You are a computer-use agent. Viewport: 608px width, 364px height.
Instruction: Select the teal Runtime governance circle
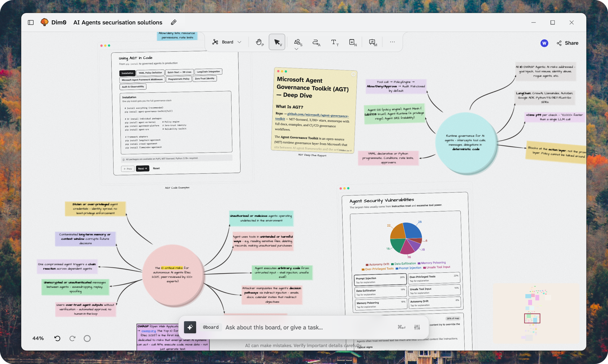[466, 143]
